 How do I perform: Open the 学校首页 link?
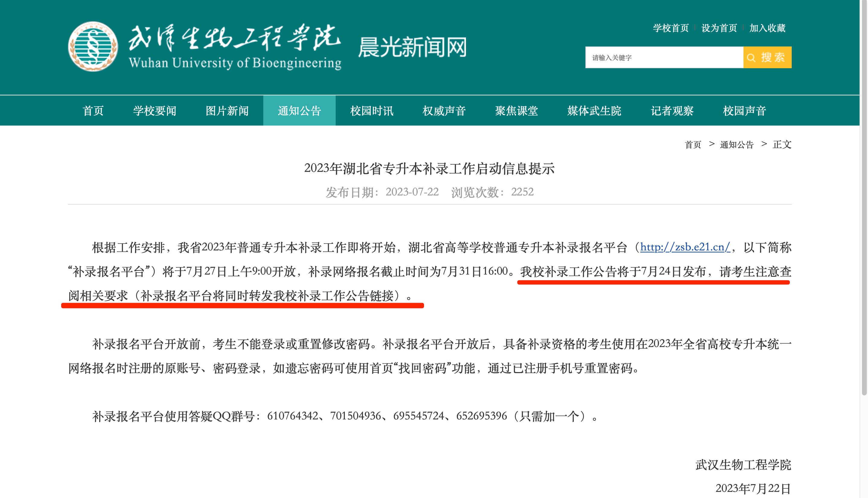coord(670,28)
